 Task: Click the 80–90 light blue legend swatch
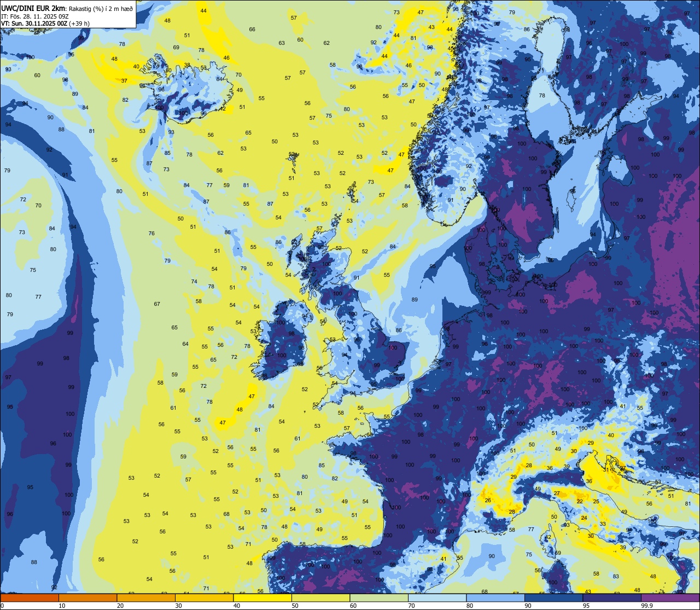pos(495,597)
